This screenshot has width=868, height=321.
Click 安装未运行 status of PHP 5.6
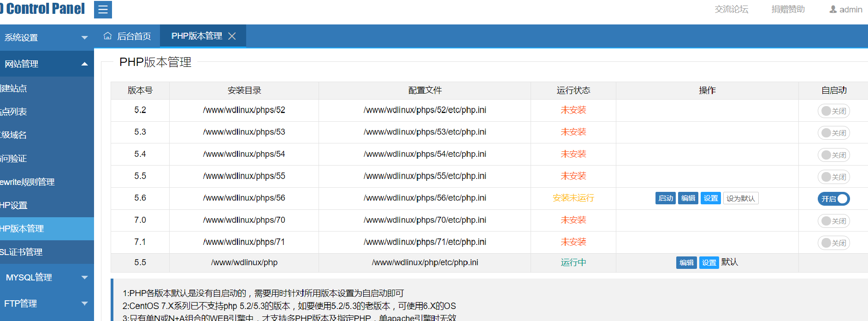[x=573, y=198]
